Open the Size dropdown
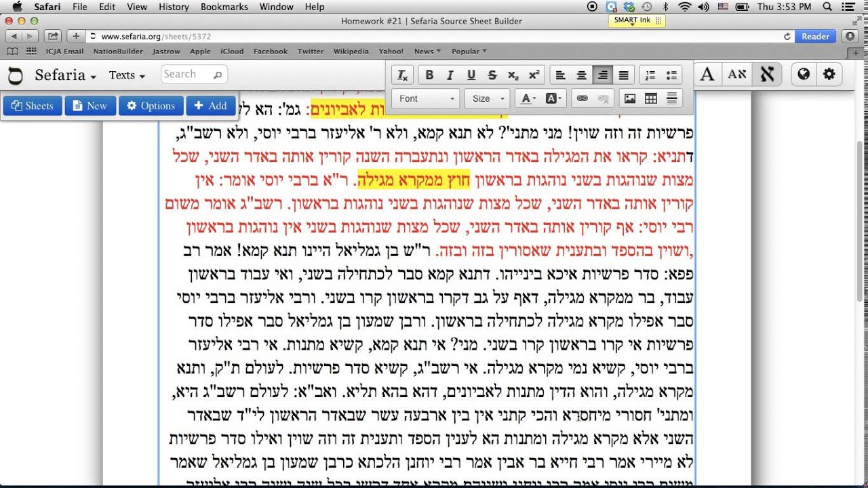This screenshot has height=488, width=868. point(487,98)
